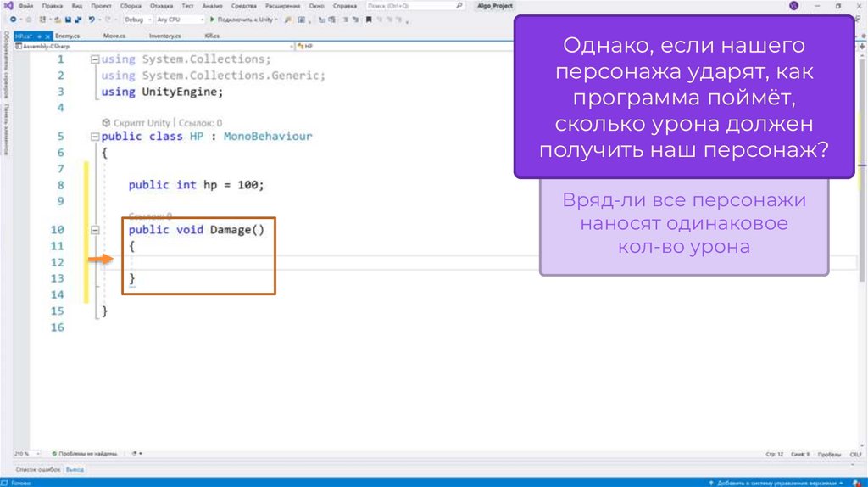Click the Вывод output panel tab
The height and width of the screenshot is (487, 868).
point(75,468)
